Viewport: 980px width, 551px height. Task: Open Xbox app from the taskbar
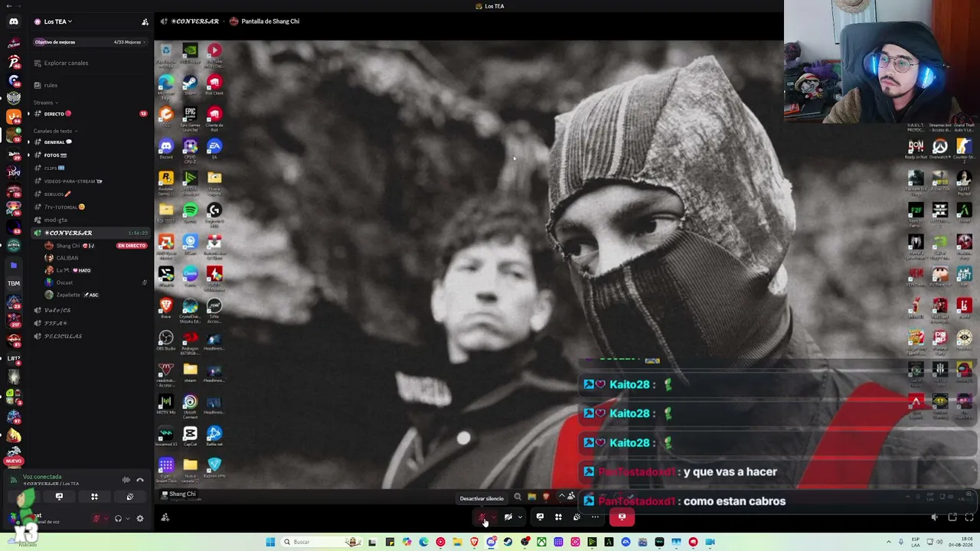coord(541,542)
